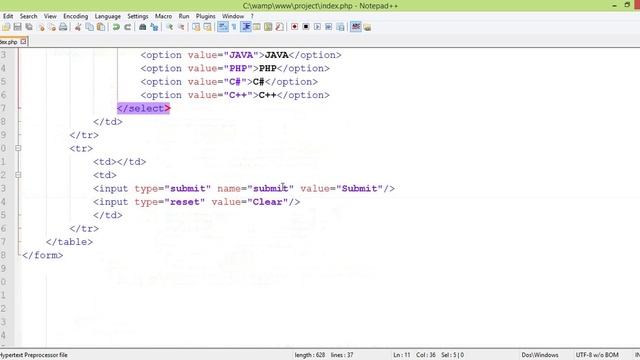Open the Search menu
The width and height of the screenshot is (640, 360).
[x=29, y=16]
